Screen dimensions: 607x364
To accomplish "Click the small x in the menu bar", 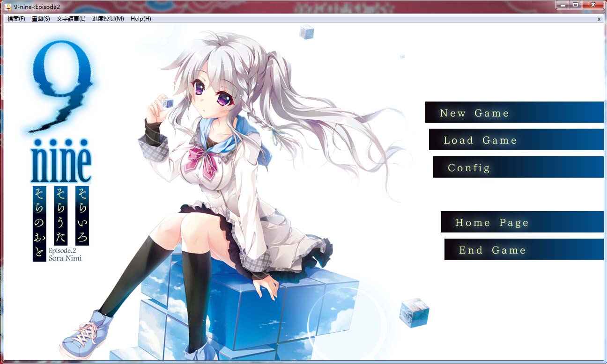I will pyautogui.click(x=599, y=19).
